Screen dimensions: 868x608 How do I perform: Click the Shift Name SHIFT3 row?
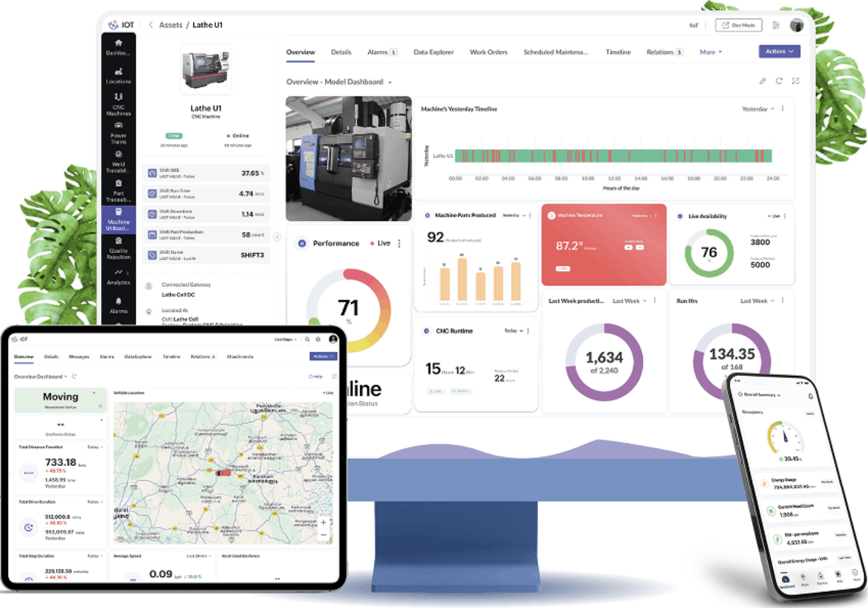tap(206, 255)
